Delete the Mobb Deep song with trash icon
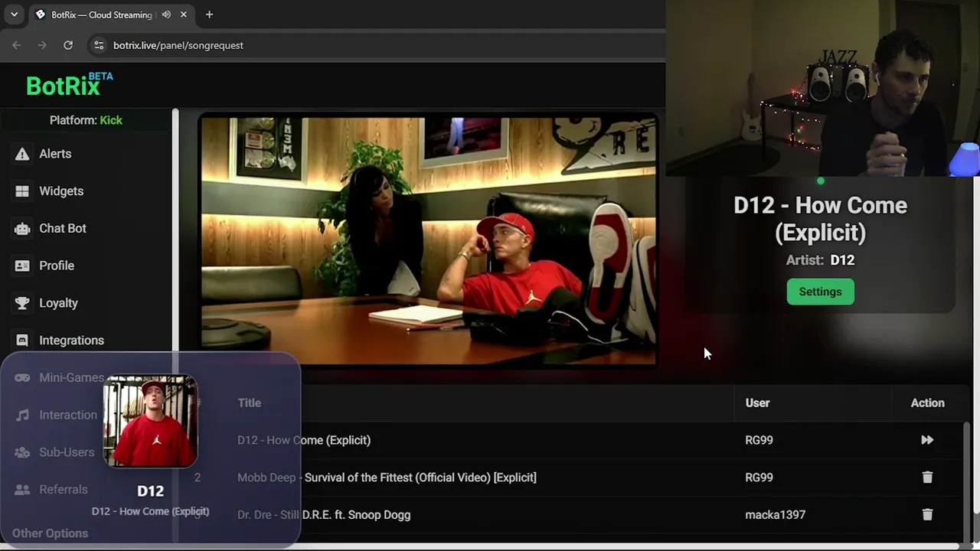Image resolution: width=980 pixels, height=551 pixels. (927, 478)
